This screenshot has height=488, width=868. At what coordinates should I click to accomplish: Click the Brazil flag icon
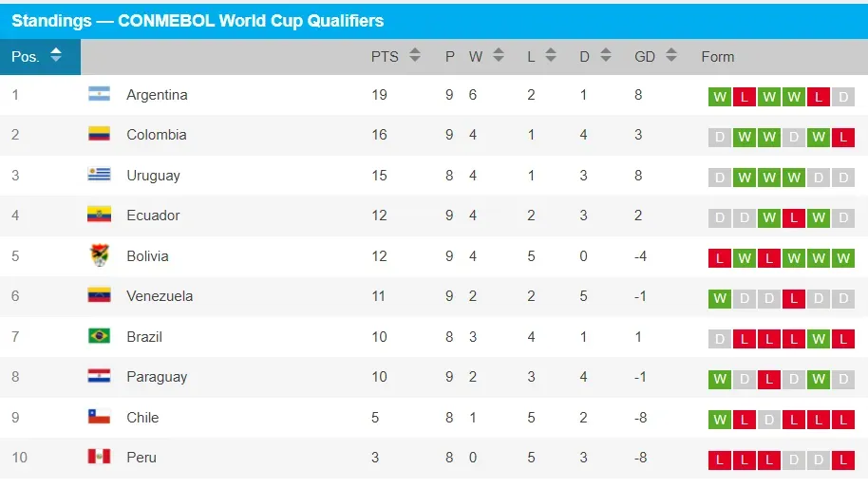[x=99, y=336]
